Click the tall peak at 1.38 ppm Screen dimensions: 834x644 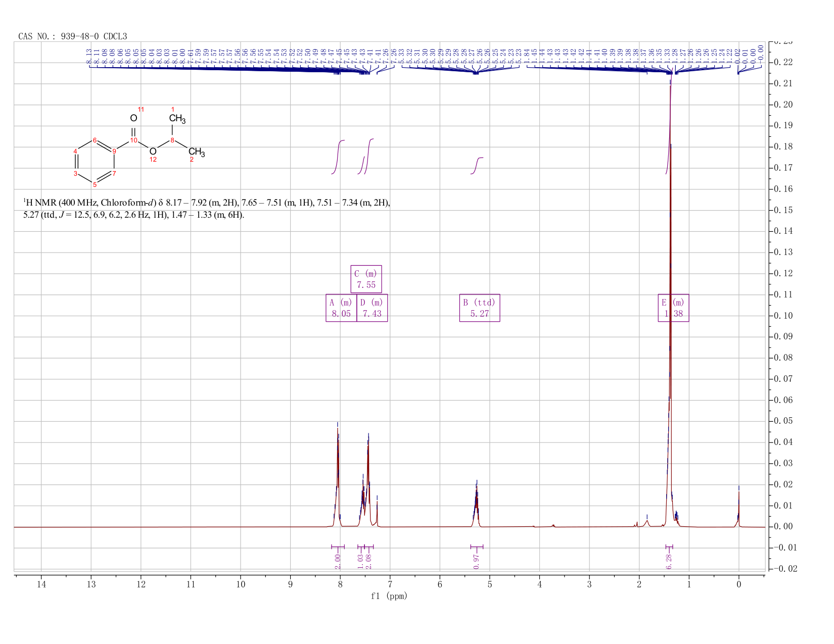click(670, 303)
